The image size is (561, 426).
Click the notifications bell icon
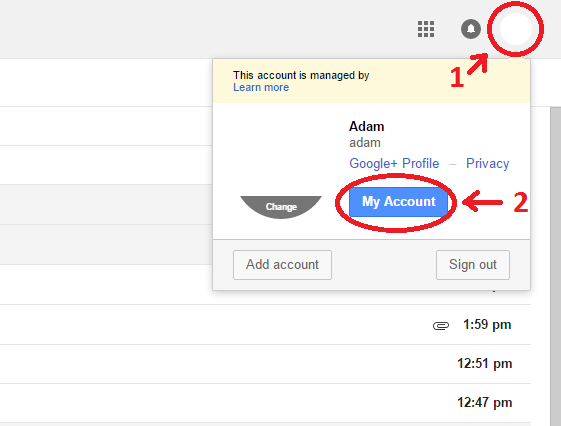click(471, 29)
